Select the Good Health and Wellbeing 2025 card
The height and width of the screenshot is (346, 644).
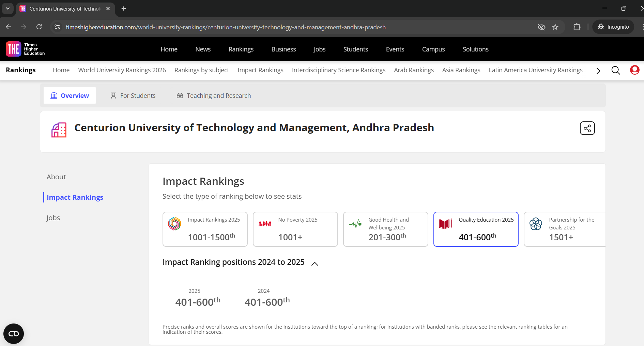[x=385, y=229]
